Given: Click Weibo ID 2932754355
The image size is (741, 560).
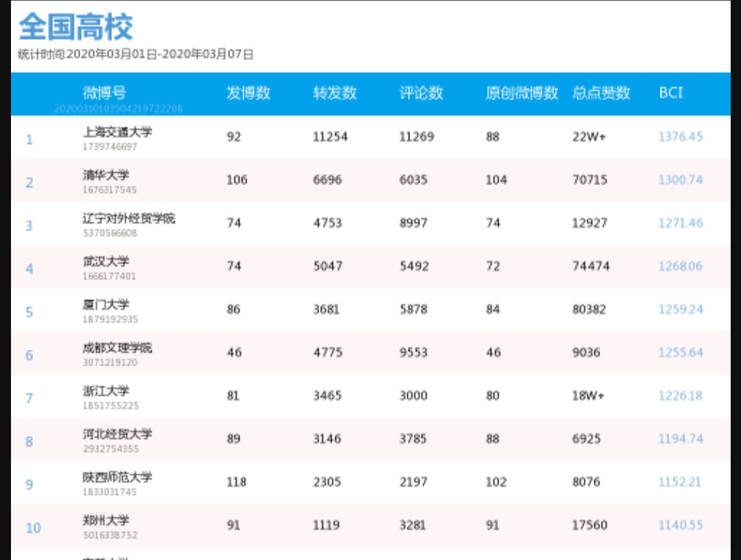Looking at the screenshot, I should point(111,449).
